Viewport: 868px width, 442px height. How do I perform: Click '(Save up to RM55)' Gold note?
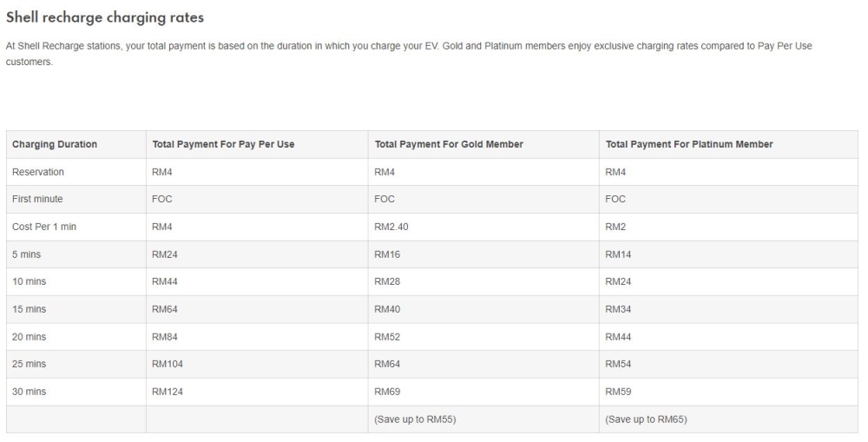415,419
